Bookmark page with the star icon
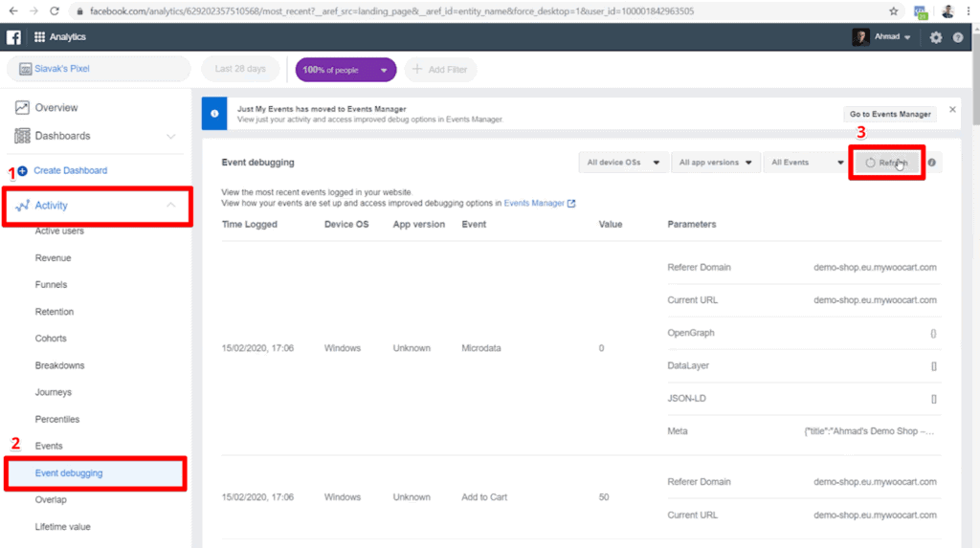The width and height of the screenshot is (980, 548). coord(894,11)
